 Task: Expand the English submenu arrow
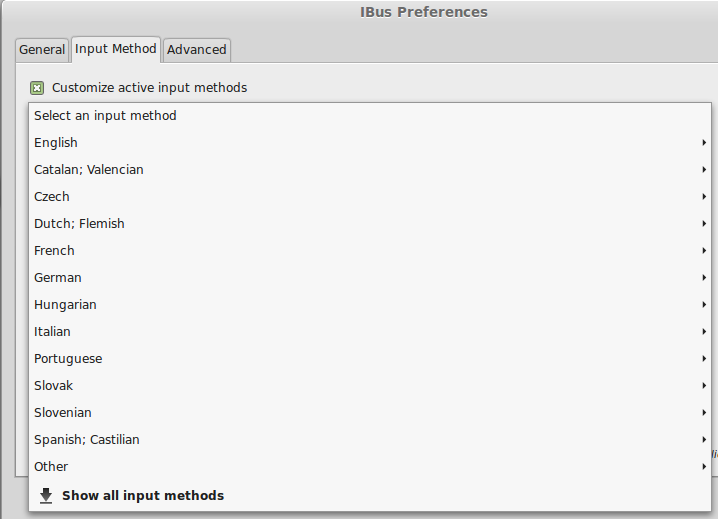(704, 142)
